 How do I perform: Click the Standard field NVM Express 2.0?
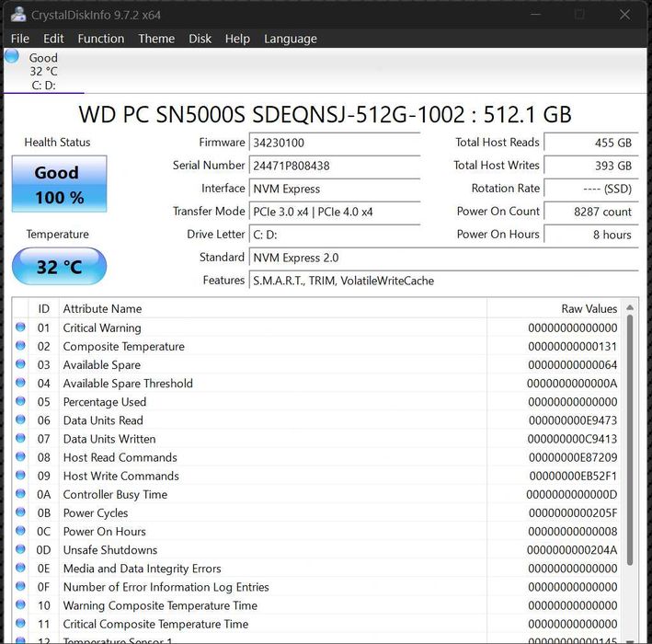(443, 258)
